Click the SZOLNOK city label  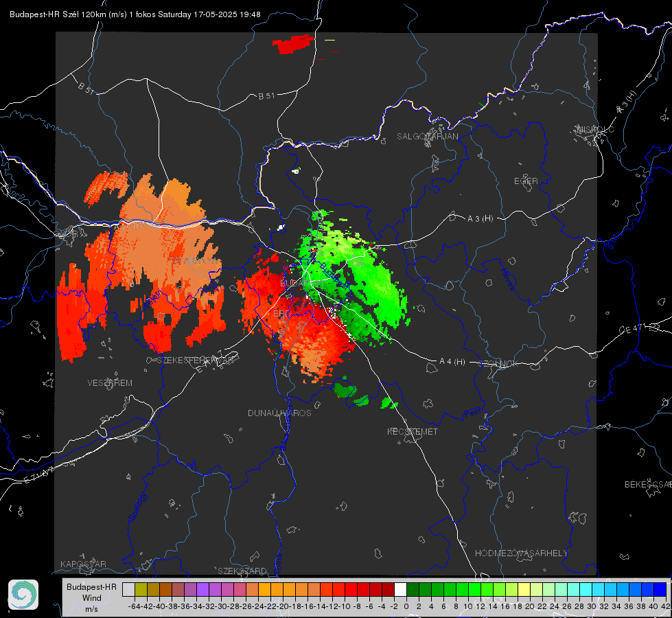click(x=499, y=363)
